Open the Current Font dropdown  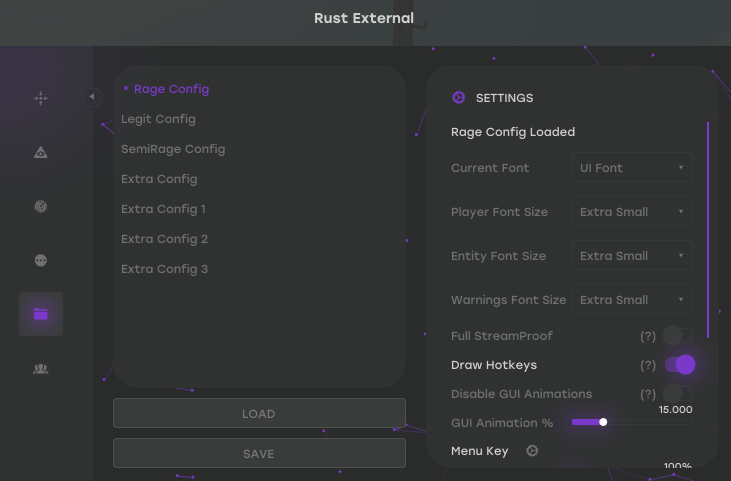point(632,168)
